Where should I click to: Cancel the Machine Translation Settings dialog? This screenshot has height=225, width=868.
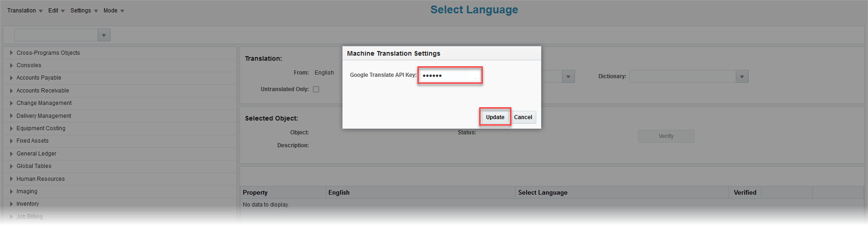[523, 117]
